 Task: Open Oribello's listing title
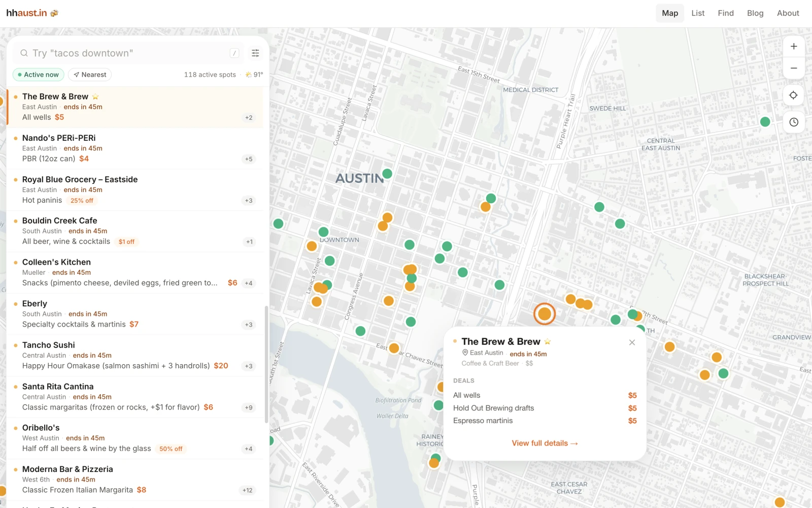coord(41,428)
